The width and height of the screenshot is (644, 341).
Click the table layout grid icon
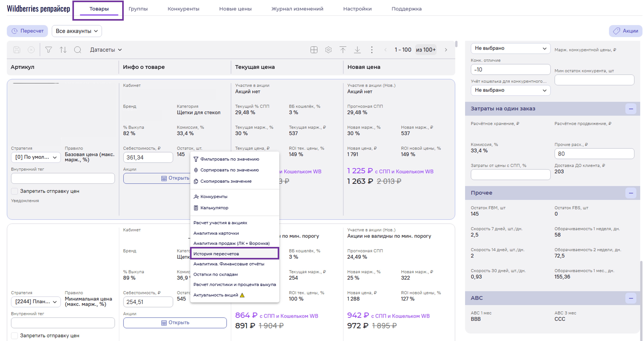[x=314, y=50]
